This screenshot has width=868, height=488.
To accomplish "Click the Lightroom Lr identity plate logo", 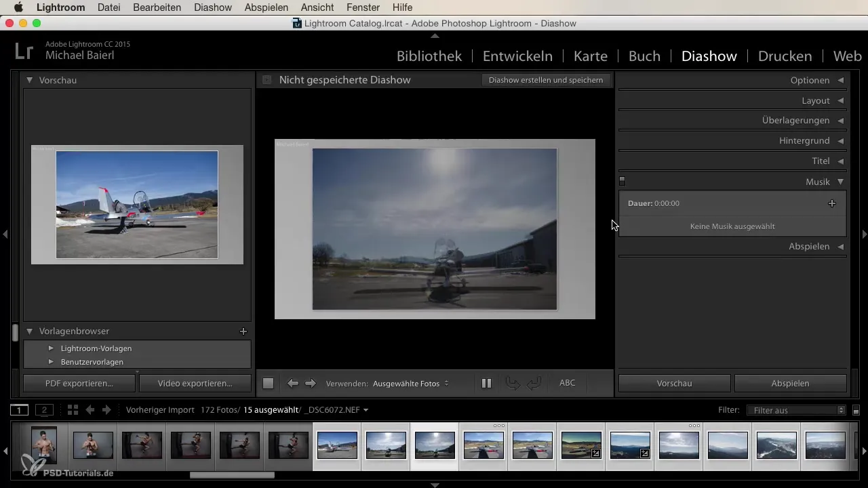I will click(x=25, y=51).
